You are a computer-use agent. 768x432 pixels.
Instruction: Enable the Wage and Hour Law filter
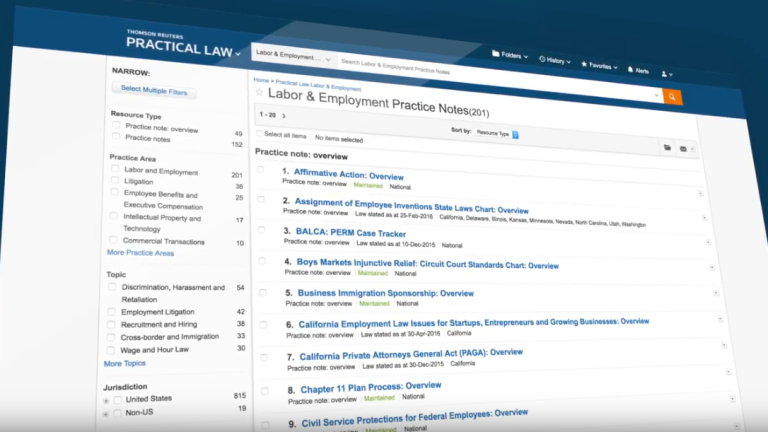(x=113, y=350)
